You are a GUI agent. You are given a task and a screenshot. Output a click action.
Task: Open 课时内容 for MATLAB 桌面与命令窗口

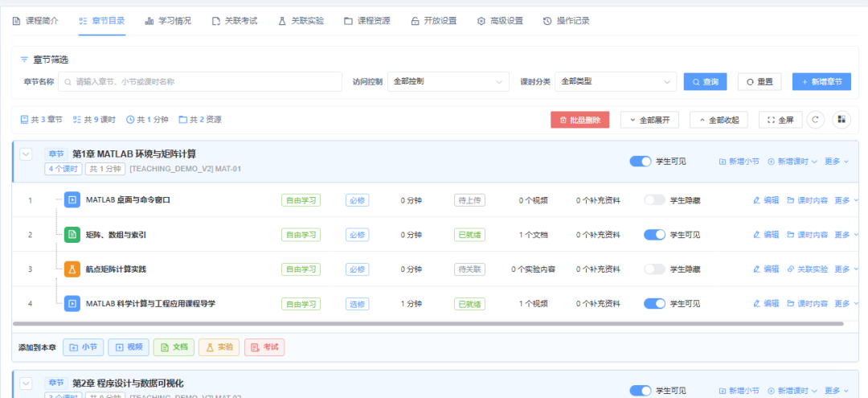pos(808,200)
